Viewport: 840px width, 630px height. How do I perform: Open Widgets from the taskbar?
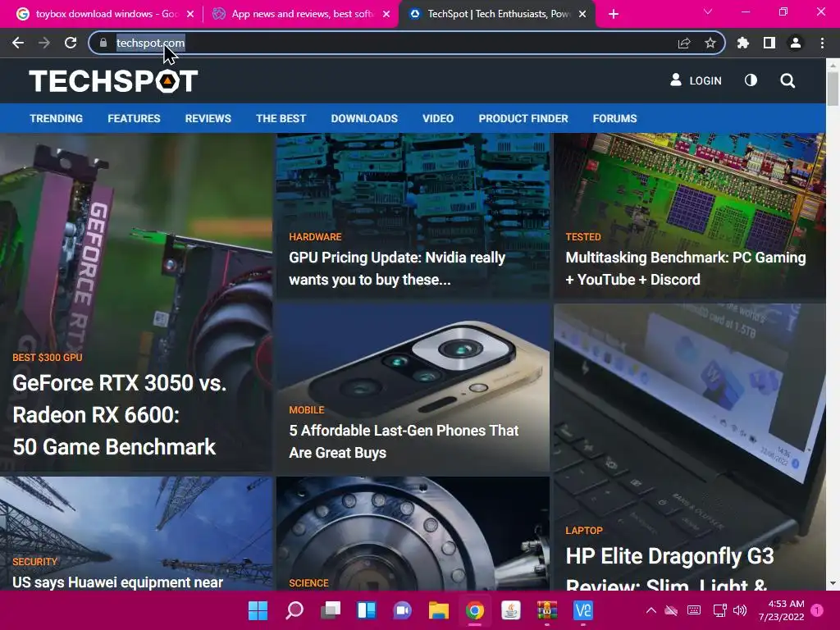367,610
